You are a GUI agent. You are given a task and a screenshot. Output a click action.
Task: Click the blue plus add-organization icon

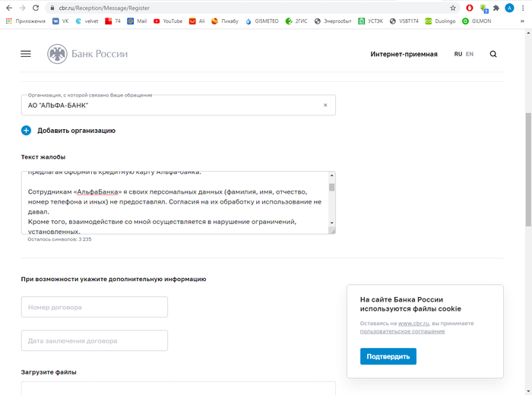tap(26, 131)
